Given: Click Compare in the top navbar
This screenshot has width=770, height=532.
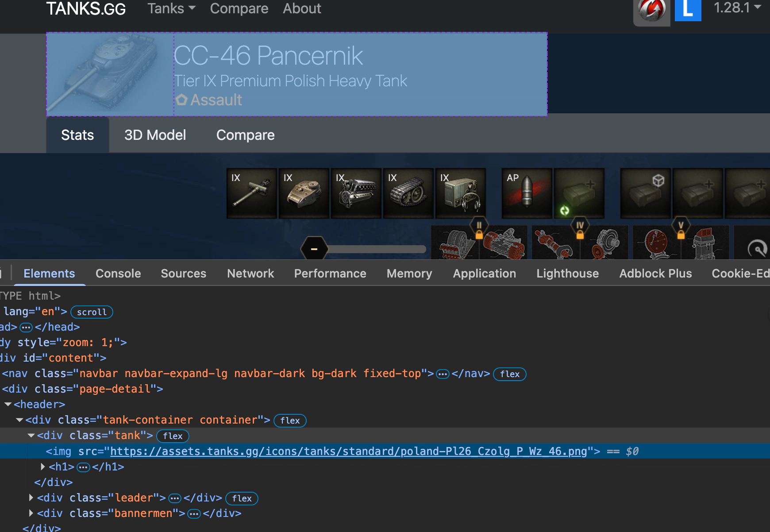Looking at the screenshot, I should pos(239,8).
